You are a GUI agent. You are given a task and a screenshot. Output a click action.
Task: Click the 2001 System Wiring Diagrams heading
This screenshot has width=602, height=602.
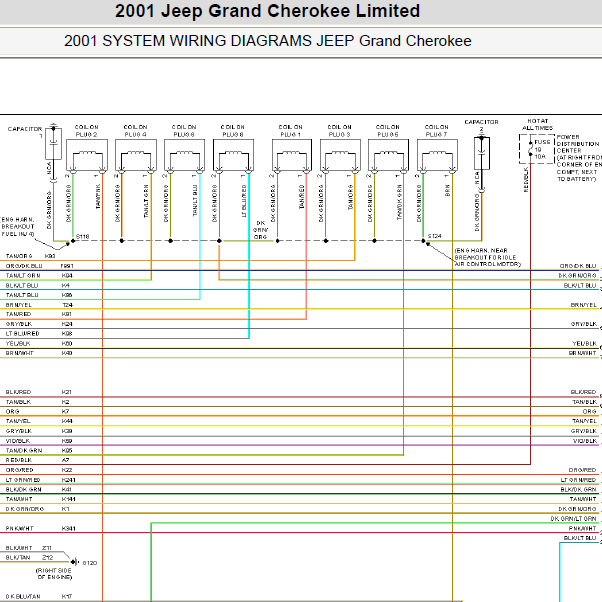point(268,41)
